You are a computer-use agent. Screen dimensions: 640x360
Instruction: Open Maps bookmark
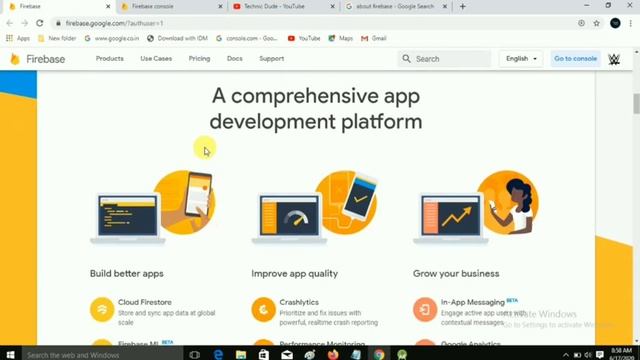coord(341,38)
